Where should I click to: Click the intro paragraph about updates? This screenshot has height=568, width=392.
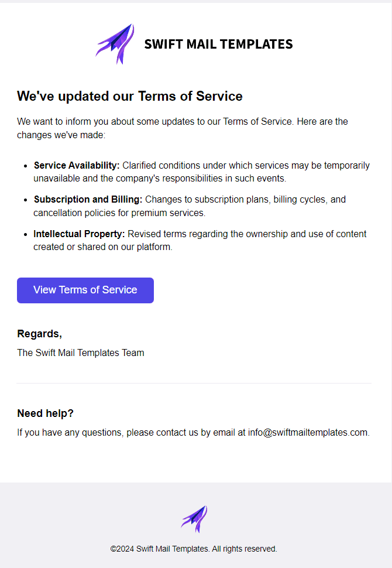tap(183, 128)
